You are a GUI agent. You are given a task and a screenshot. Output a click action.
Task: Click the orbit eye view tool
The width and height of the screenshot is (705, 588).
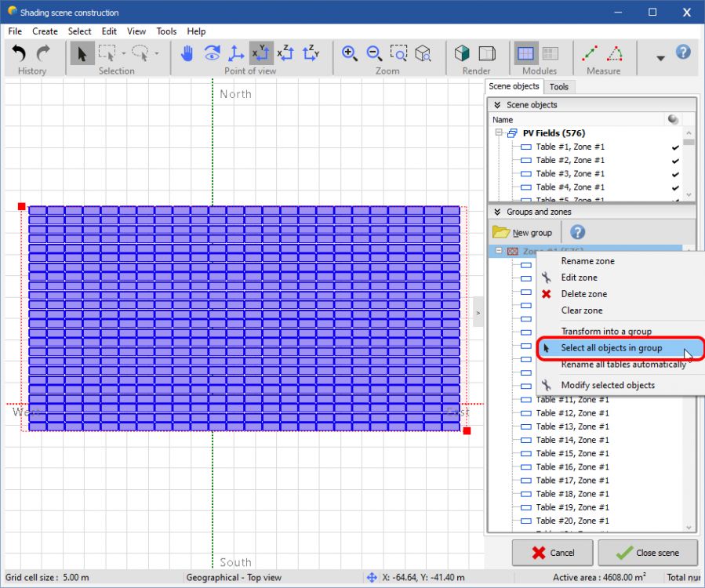tap(211, 53)
